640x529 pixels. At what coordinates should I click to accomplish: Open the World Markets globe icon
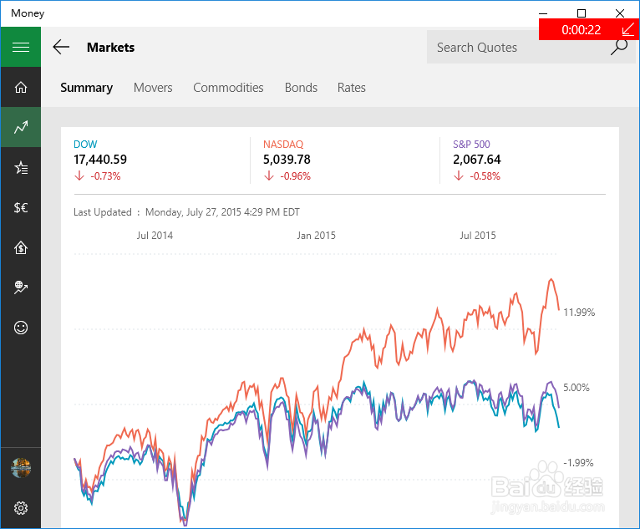click(21, 287)
